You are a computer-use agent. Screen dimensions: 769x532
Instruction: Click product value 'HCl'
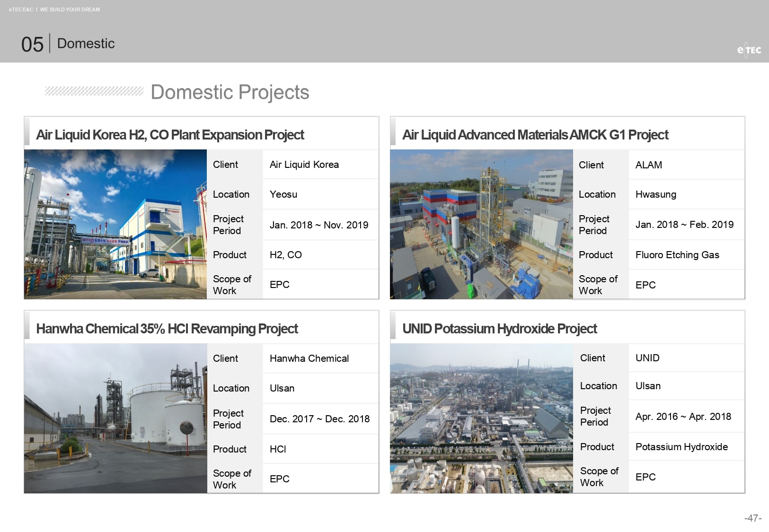pyautogui.click(x=278, y=449)
